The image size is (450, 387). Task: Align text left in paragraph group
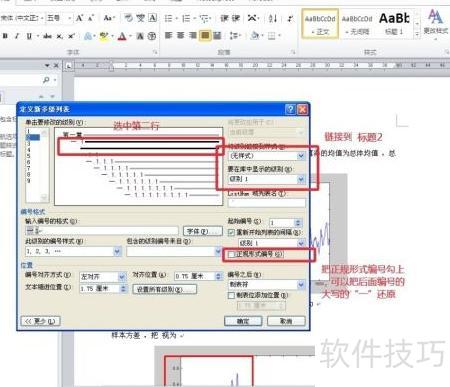169,35
